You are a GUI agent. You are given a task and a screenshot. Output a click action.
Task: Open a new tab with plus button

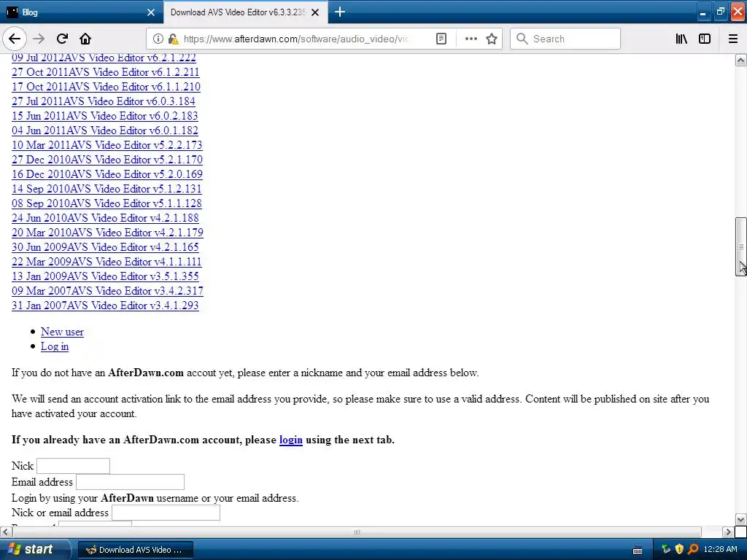coord(340,12)
